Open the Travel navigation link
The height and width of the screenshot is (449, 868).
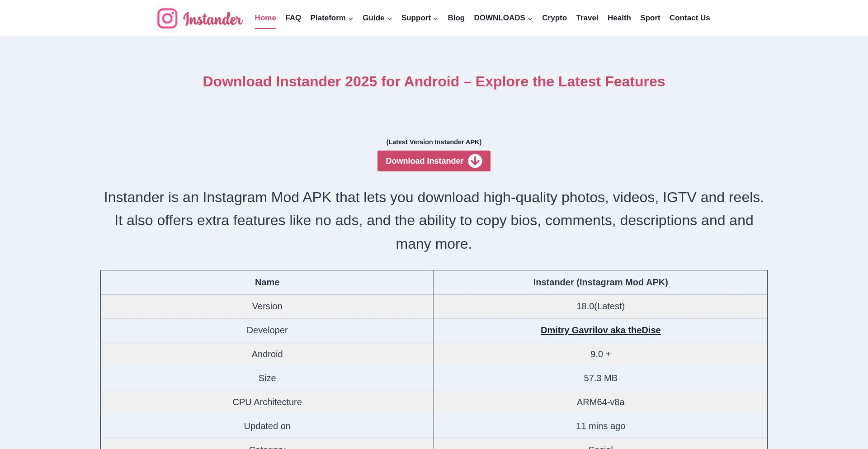(587, 18)
